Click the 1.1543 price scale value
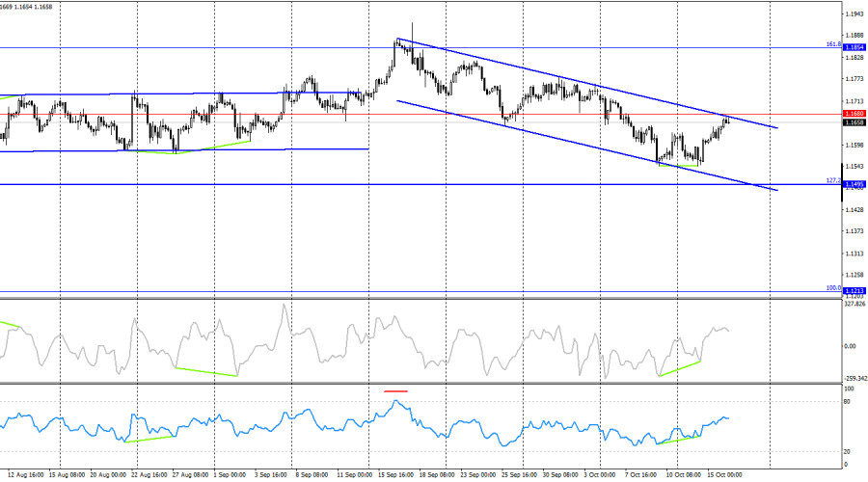 click(855, 166)
